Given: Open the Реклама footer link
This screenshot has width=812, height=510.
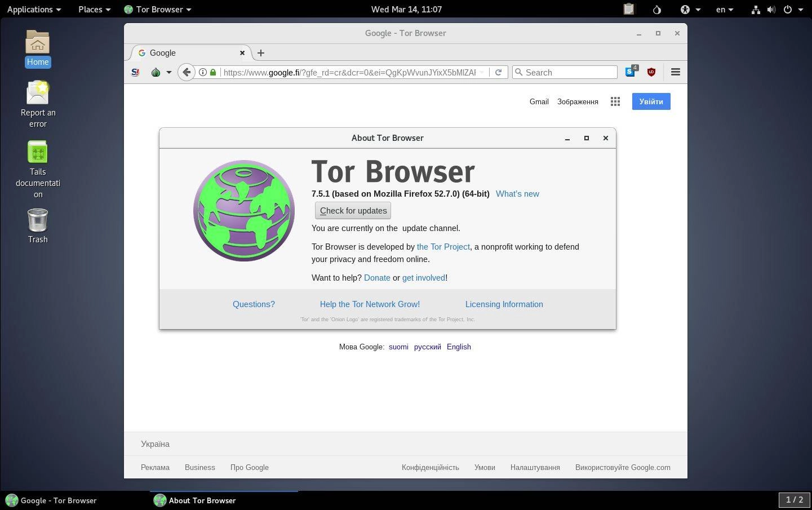Looking at the screenshot, I should click(155, 467).
